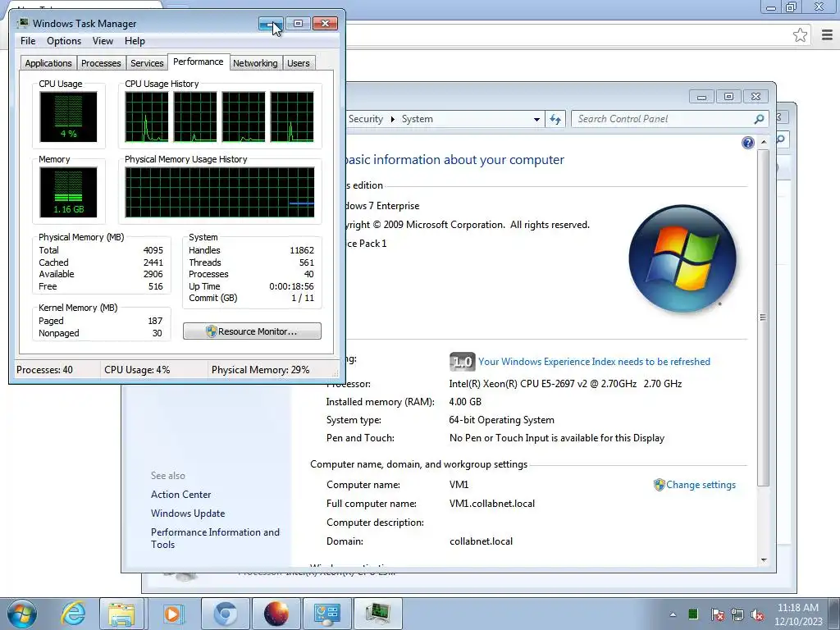Open the Options menu in Task Manager
840x630 pixels.
[x=64, y=41]
